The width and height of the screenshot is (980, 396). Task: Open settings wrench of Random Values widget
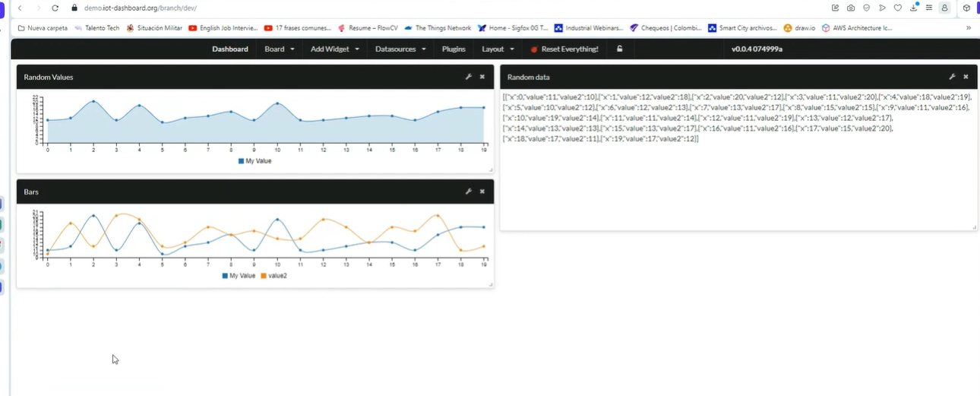(x=469, y=77)
